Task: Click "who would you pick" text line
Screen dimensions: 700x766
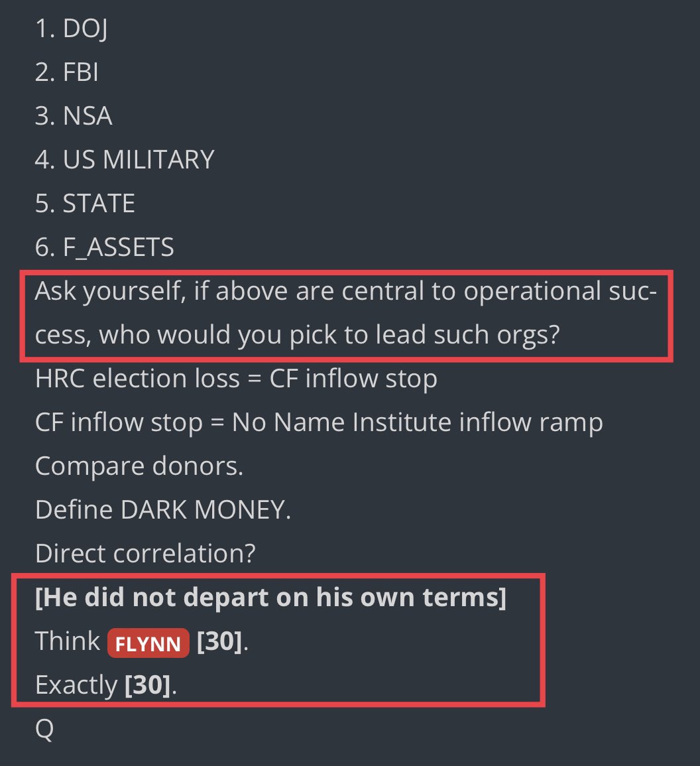Action: pos(298,335)
